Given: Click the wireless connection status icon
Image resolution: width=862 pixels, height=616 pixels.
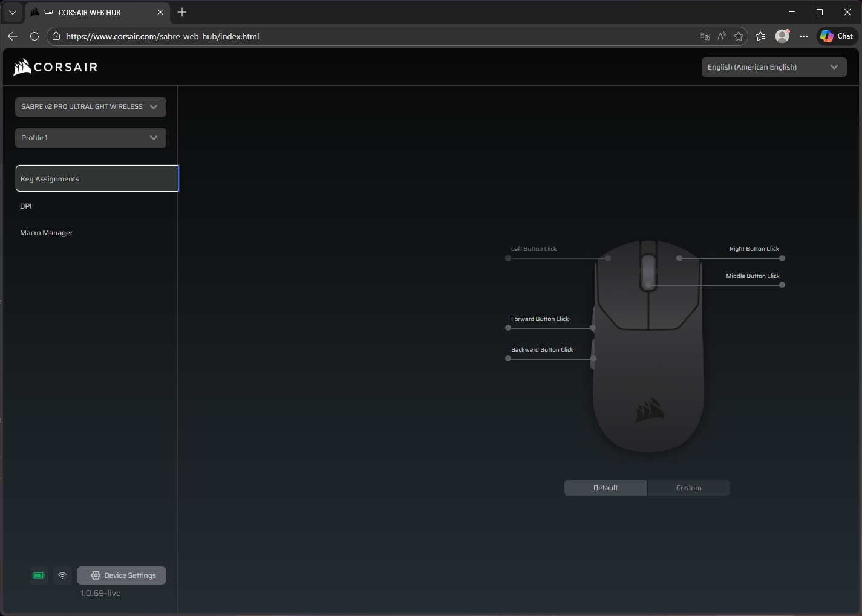Looking at the screenshot, I should click(x=62, y=575).
